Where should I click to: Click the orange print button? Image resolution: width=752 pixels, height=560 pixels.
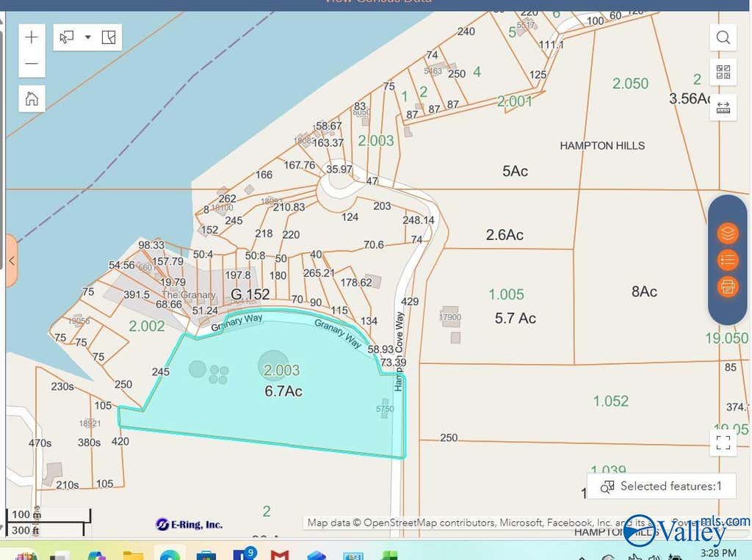[x=728, y=288]
